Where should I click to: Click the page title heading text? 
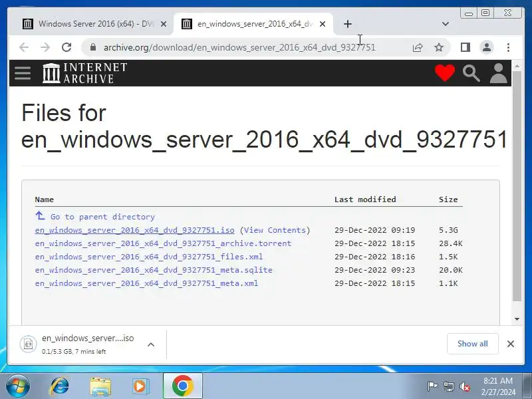[x=264, y=126]
